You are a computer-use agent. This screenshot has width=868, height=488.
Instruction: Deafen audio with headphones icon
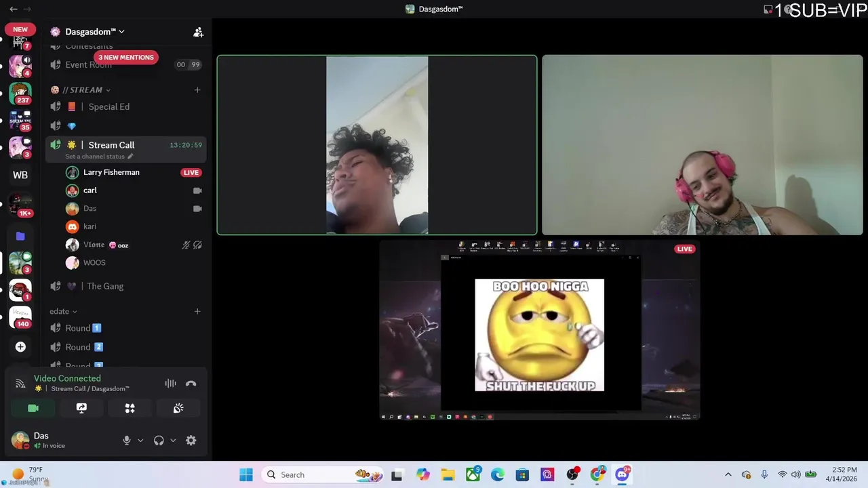point(159,441)
